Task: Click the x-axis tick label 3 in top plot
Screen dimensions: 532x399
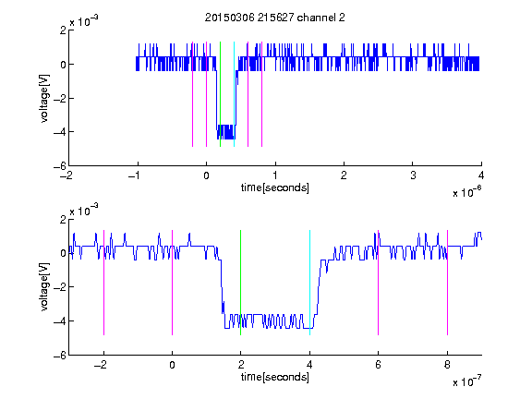Action: (413, 175)
